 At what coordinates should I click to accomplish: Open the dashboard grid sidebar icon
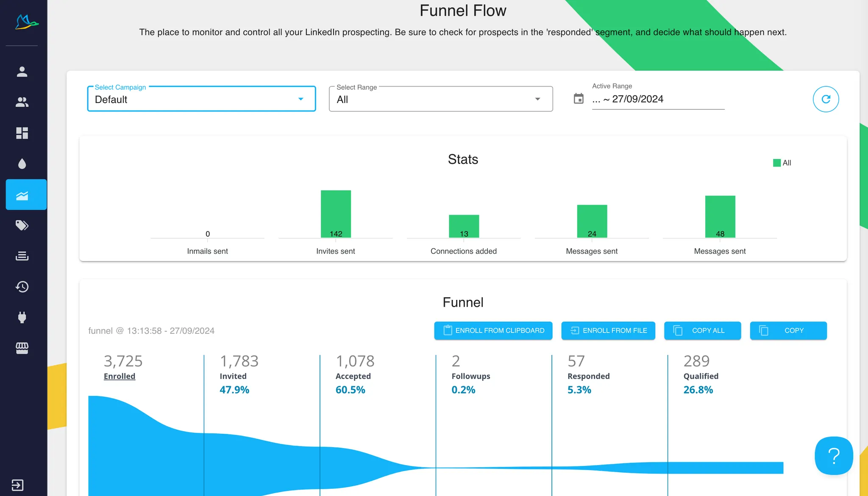(x=22, y=133)
